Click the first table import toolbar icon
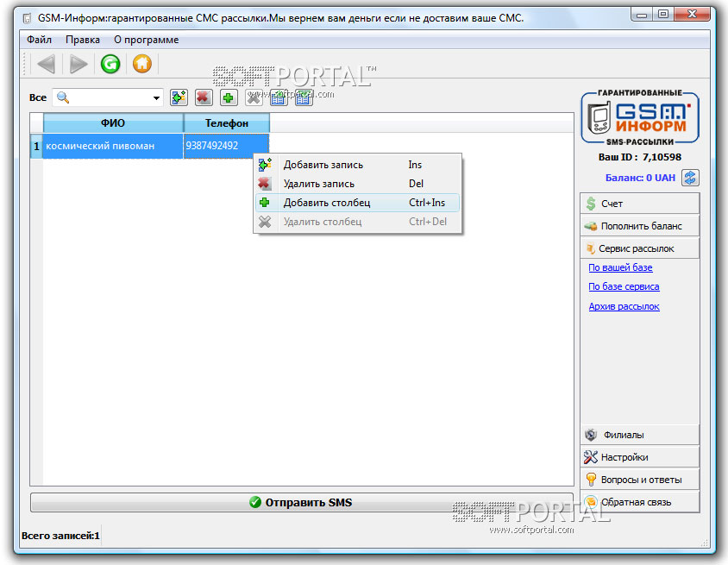Screen dimensions: 728x565 coord(279,97)
